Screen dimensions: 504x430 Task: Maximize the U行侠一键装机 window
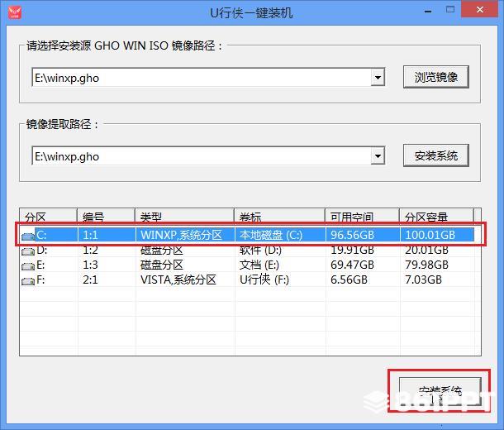pos(450,10)
